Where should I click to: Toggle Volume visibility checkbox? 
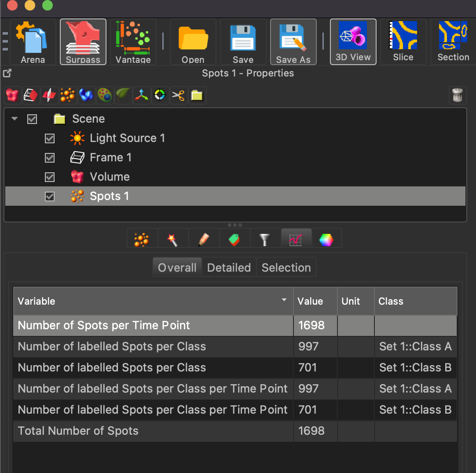tap(49, 177)
